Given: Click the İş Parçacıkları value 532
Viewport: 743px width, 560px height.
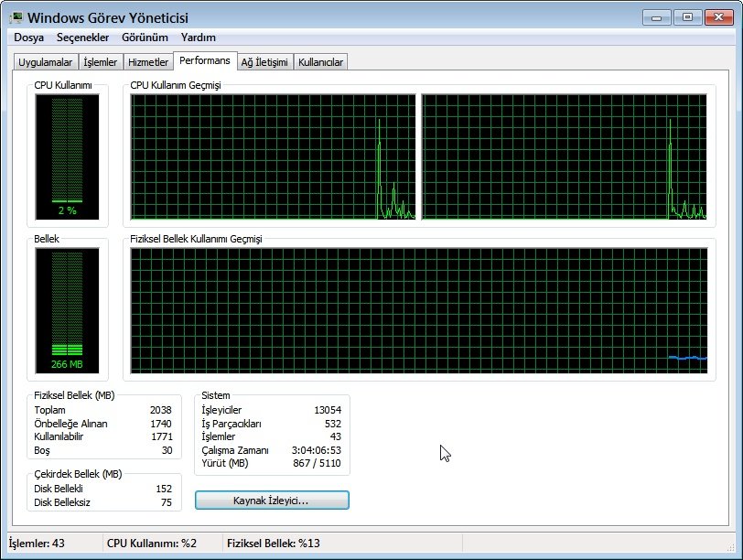Looking at the screenshot, I should coord(333,424).
